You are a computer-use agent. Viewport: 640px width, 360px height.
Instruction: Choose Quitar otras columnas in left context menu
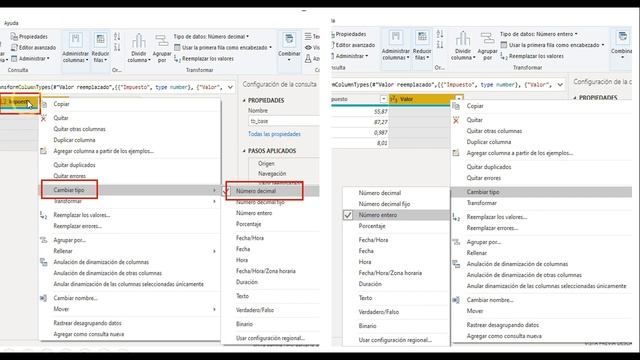[79, 129]
